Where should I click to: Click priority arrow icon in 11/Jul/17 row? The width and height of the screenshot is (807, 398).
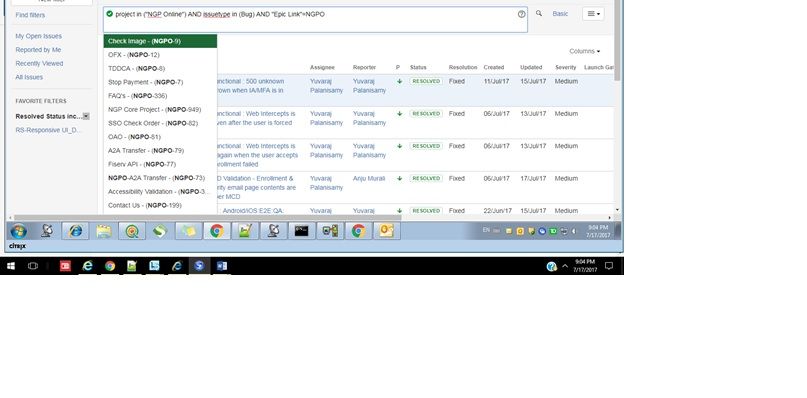(399, 81)
